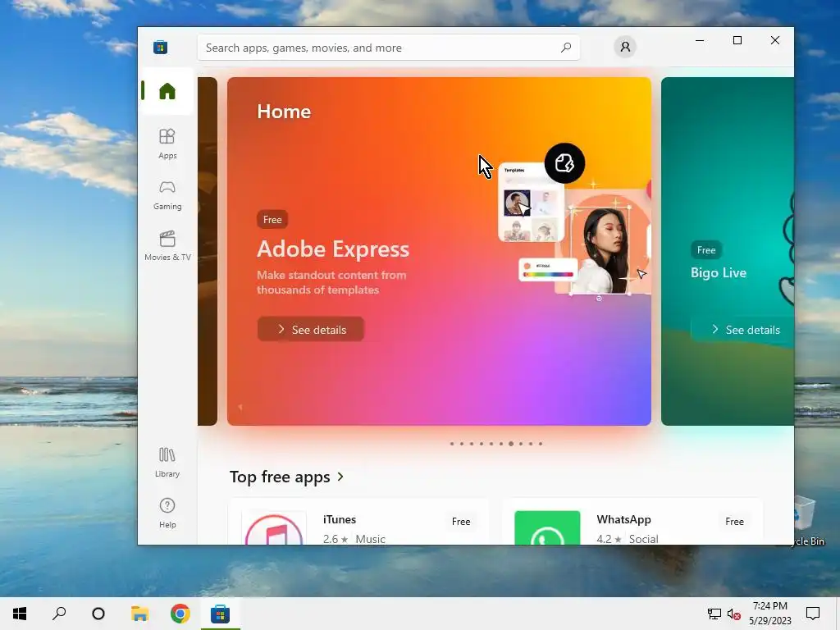Minimize the Microsoft Store window
840x630 pixels.
click(x=700, y=40)
